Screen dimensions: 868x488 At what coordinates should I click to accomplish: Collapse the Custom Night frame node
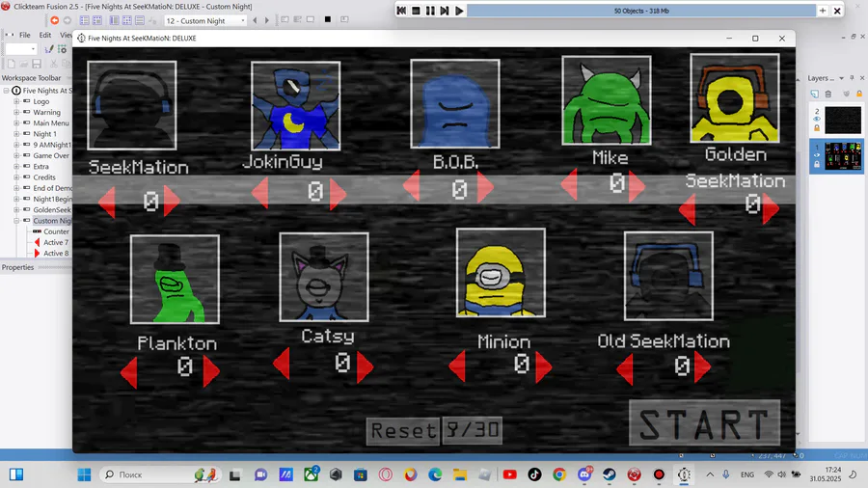click(x=16, y=220)
